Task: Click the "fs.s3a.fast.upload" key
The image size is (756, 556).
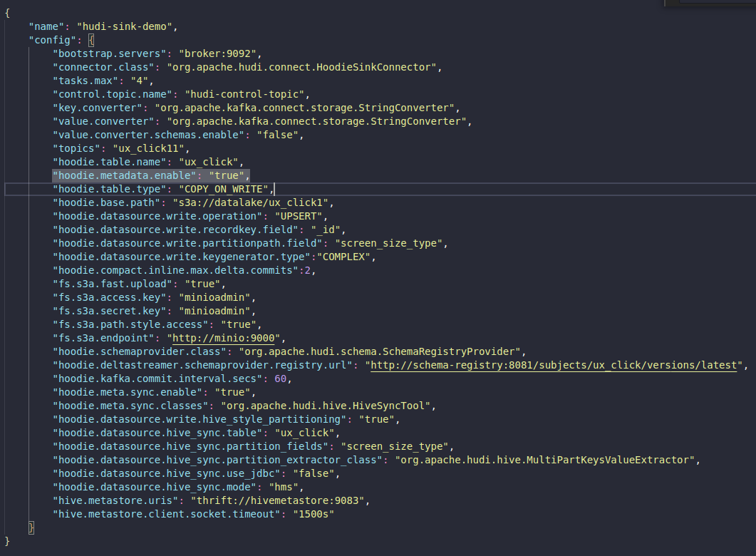Action: coord(113,284)
